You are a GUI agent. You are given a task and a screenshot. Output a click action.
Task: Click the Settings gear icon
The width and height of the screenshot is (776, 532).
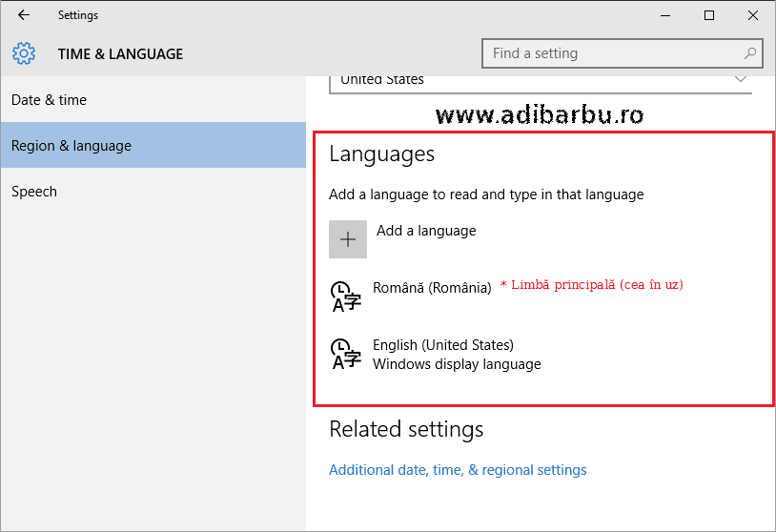pyautogui.click(x=25, y=53)
